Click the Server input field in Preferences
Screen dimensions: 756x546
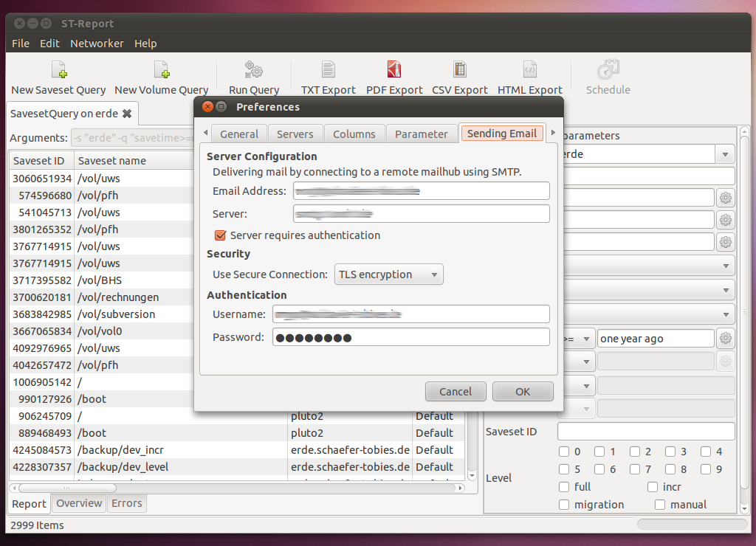[422, 213]
